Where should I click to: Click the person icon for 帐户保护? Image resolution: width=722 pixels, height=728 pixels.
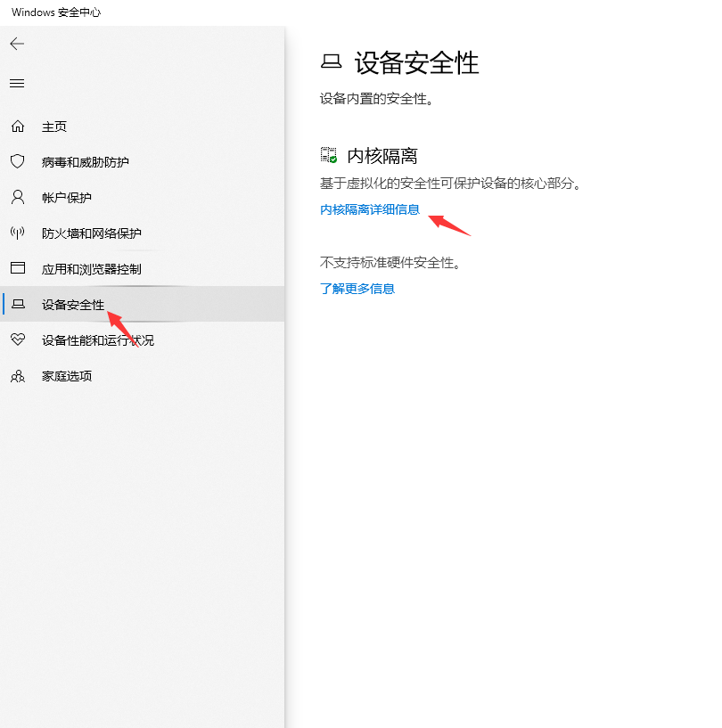(18, 197)
